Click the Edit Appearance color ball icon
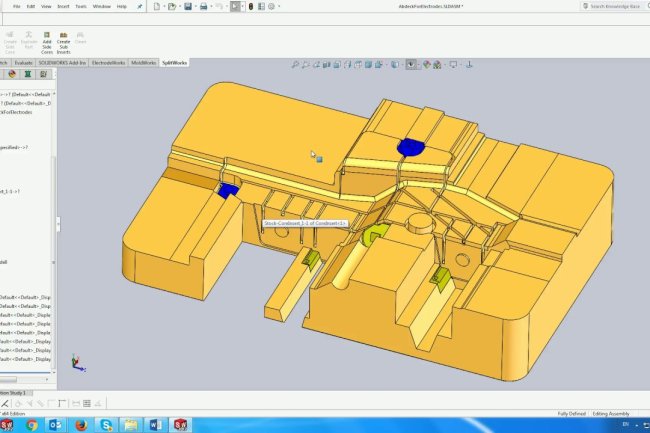Viewport: 650px width, 433px height. click(x=427, y=65)
